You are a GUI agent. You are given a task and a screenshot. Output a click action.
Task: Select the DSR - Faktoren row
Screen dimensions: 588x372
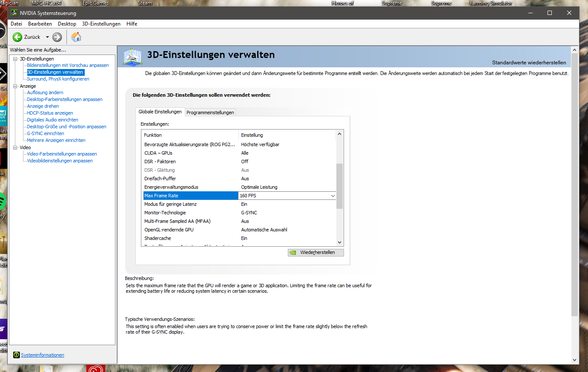[239, 161]
